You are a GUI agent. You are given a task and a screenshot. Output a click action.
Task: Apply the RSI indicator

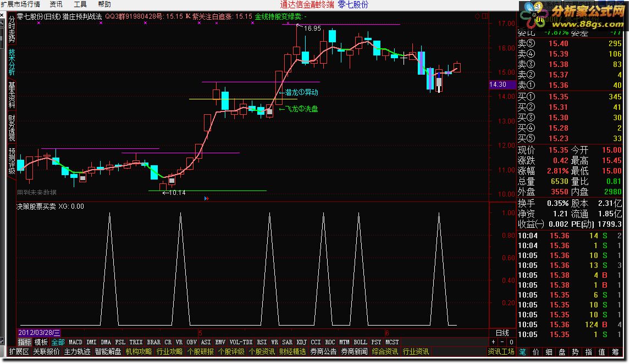[262, 342]
